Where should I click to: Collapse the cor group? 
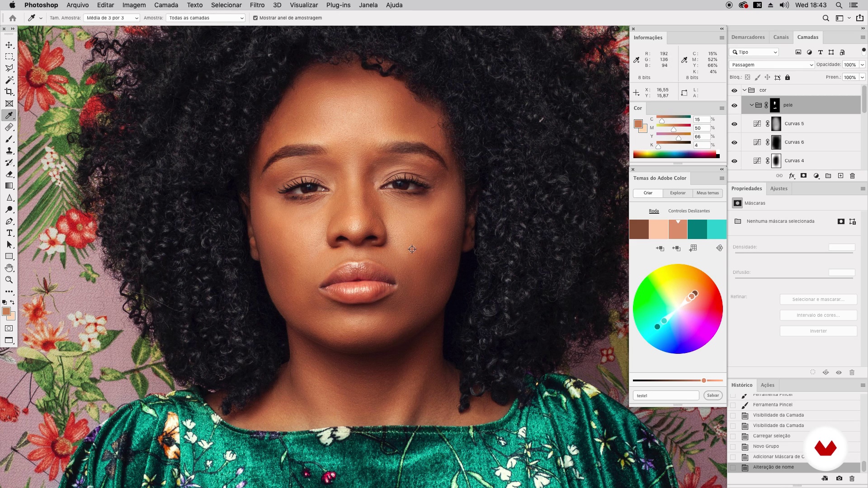745,90
